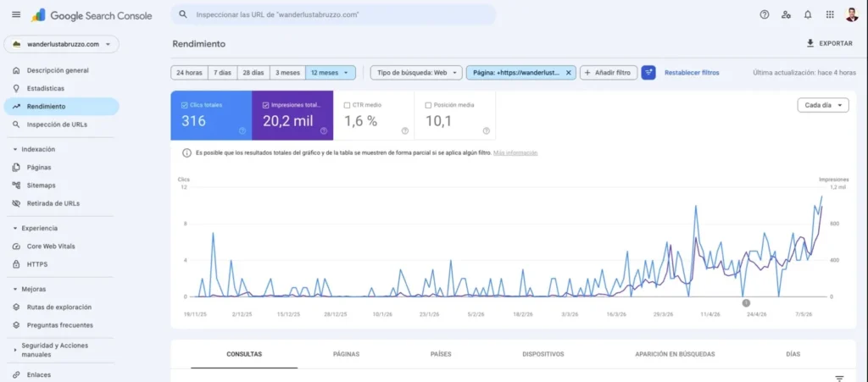Open the Google apps grid

click(830, 15)
